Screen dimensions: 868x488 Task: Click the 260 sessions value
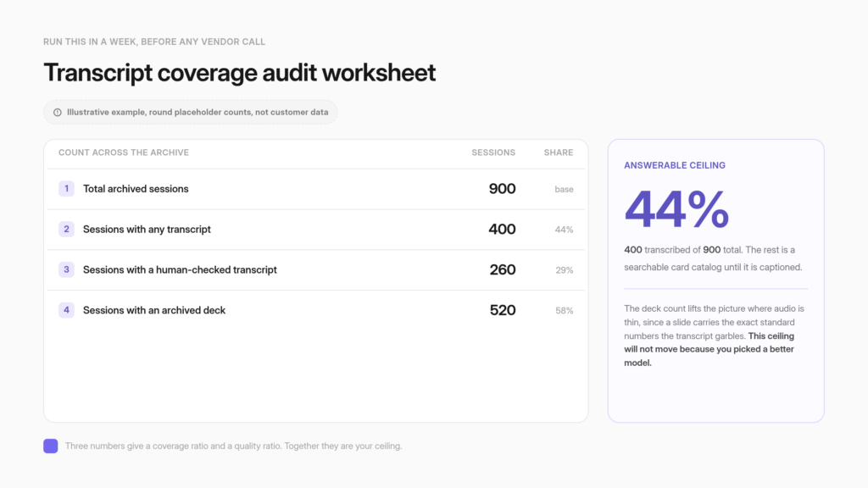click(503, 269)
